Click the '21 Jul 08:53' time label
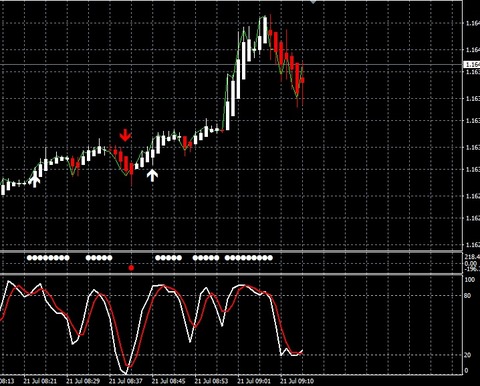The height and width of the screenshot is (386, 480). 211,381
